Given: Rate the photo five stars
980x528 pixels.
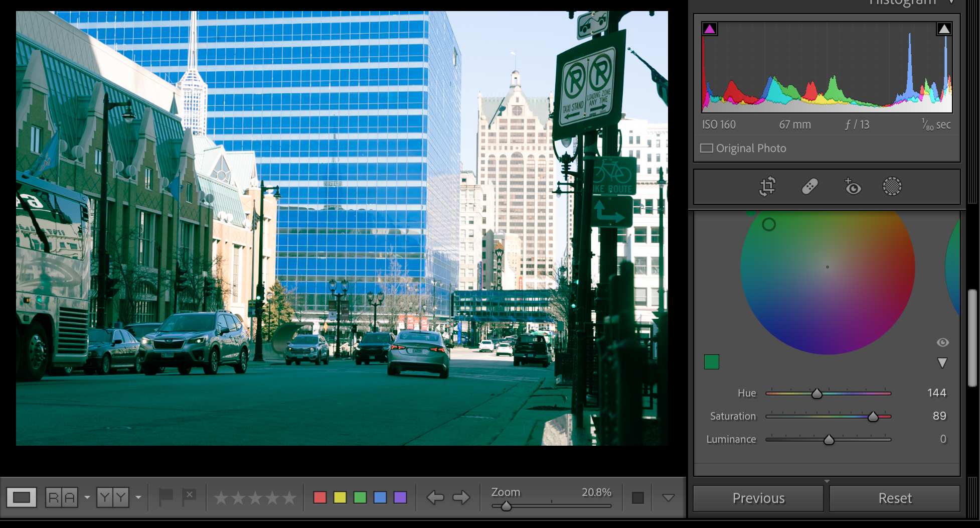Looking at the screenshot, I should pyautogui.click(x=291, y=497).
